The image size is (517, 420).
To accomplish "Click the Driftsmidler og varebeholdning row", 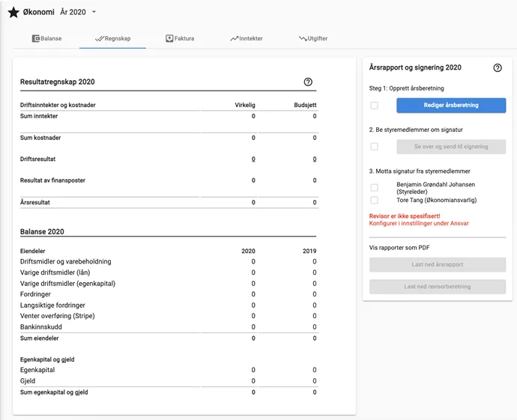I will pyautogui.click(x=168, y=261).
